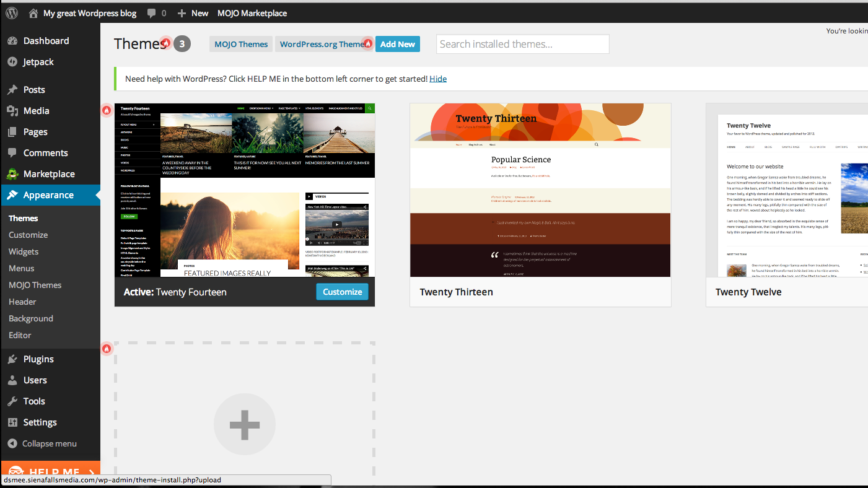Screen dimensions: 868x488
Task: Click the Twenty Thirteen theme name
Action: pyautogui.click(x=457, y=292)
